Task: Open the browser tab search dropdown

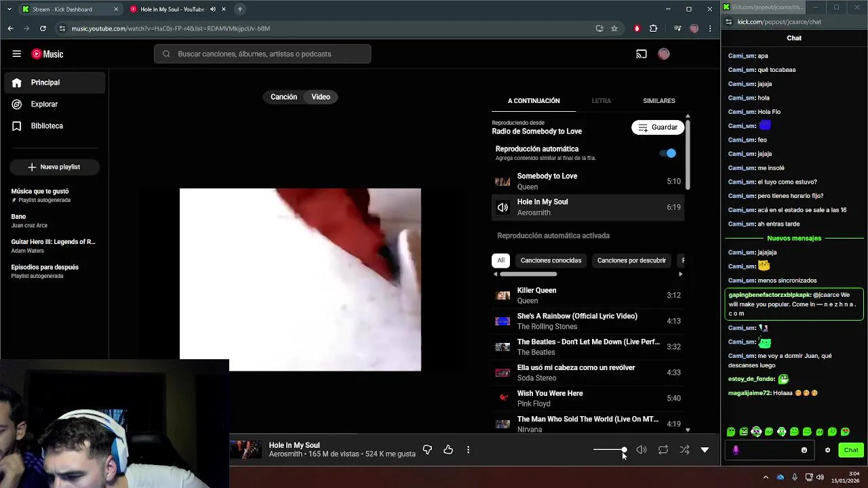Action: [9, 9]
